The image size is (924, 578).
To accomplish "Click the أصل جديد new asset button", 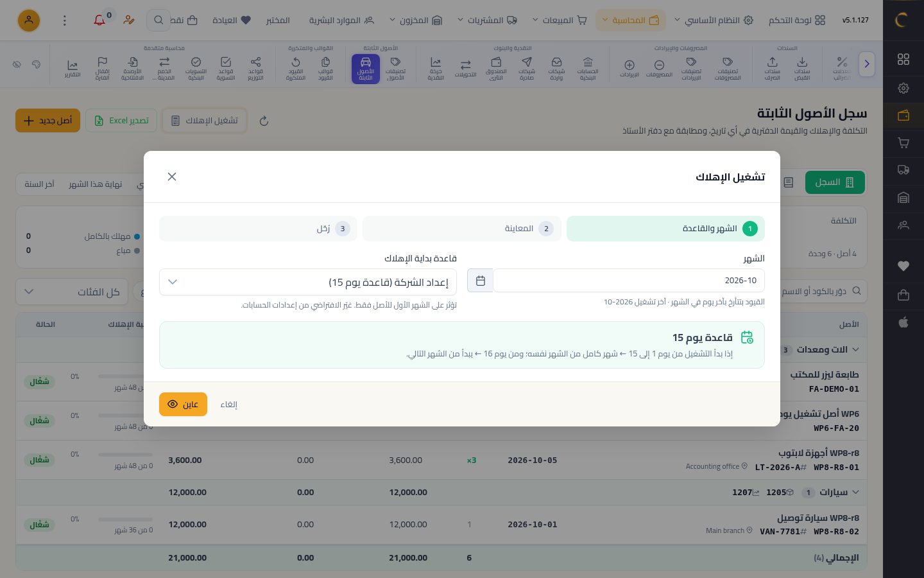I will [x=47, y=121].
